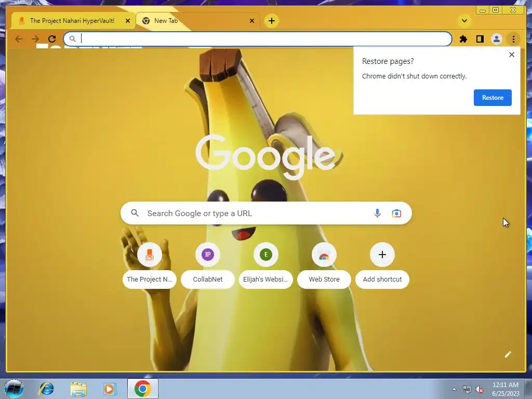This screenshot has width=532, height=399.
Task: Open the Web Store shortcut
Action: (x=324, y=265)
